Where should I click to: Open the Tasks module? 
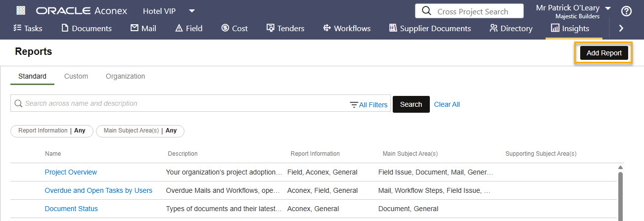28,28
